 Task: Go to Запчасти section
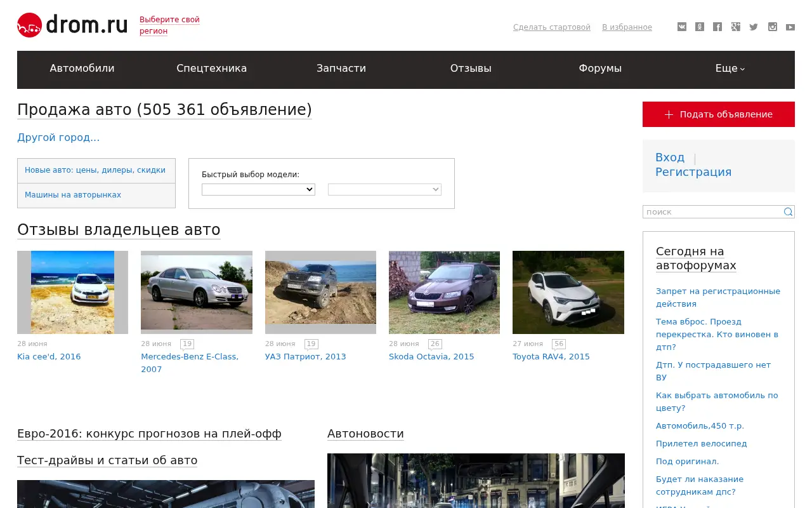[x=341, y=69]
